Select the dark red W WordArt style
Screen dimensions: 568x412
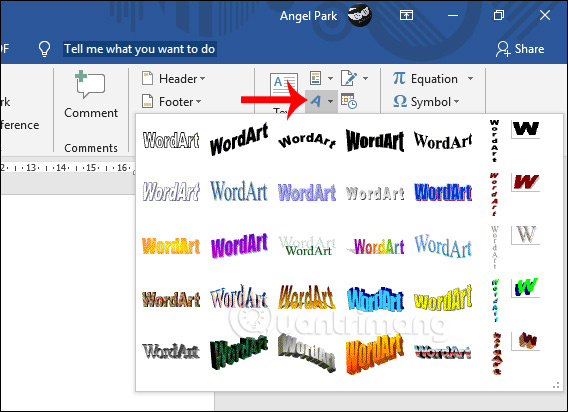[526, 182]
